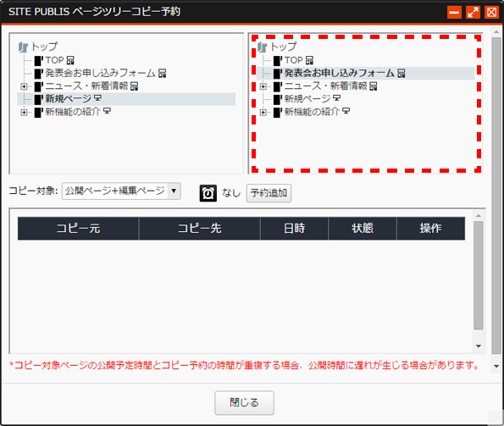Viewport: 504px width, 426px height.
Task: Select TOP page in the left source tree
Action: point(54,60)
